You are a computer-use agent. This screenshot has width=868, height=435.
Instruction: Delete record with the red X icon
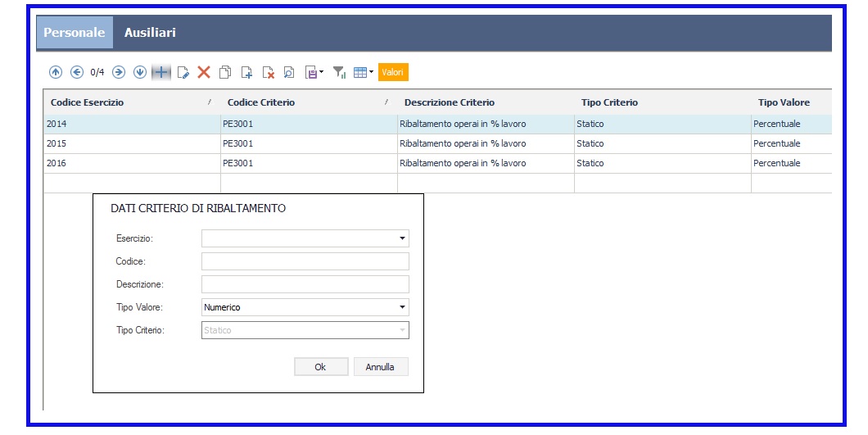pos(204,72)
